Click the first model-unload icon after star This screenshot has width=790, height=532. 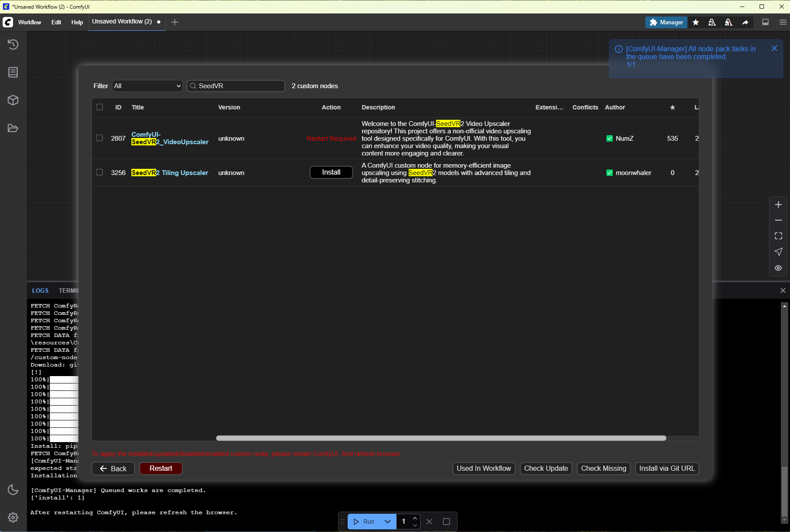pos(712,22)
